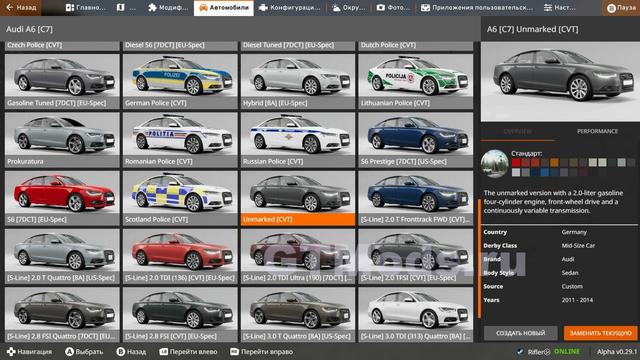Select the highlighted Unmarked [CVT] car
The image size is (640, 360).
(x=298, y=198)
